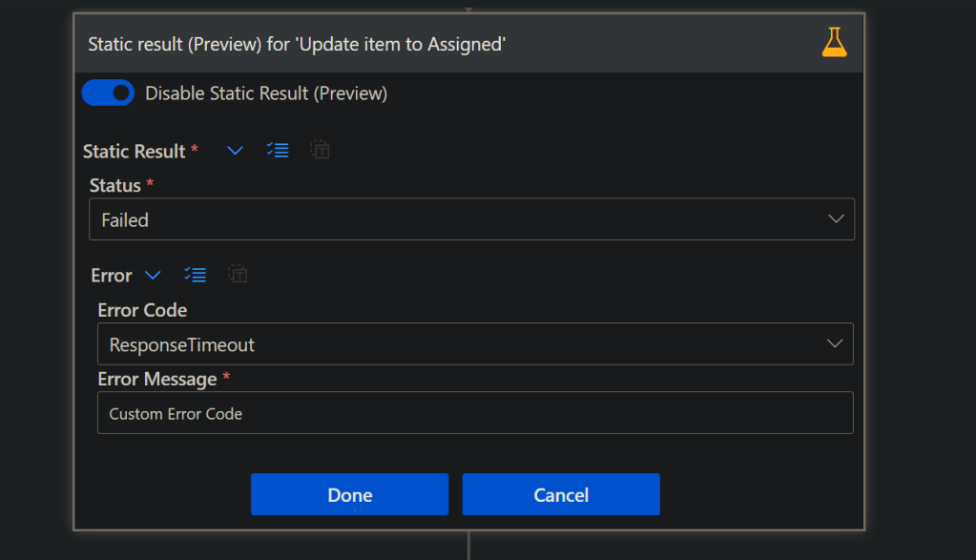This screenshot has width=976, height=560.
Task: Open the Error Code dropdown showing ResponseTimeout
Action: coord(474,343)
